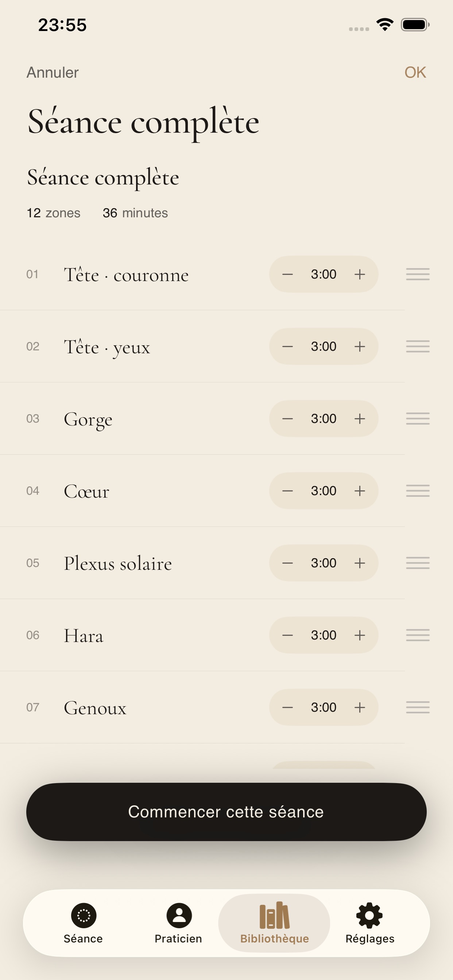Tap the reorder handle next to Genoux

coord(418,707)
